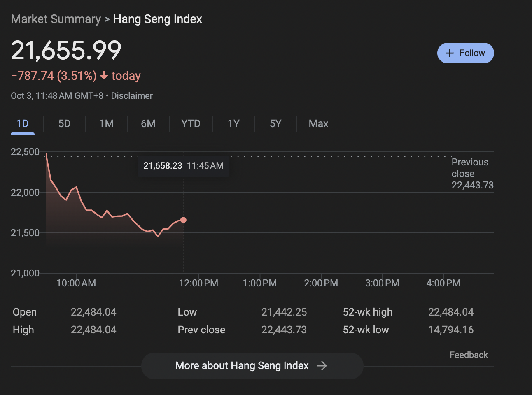Click the 2:00 PM x-axis label

(321, 283)
